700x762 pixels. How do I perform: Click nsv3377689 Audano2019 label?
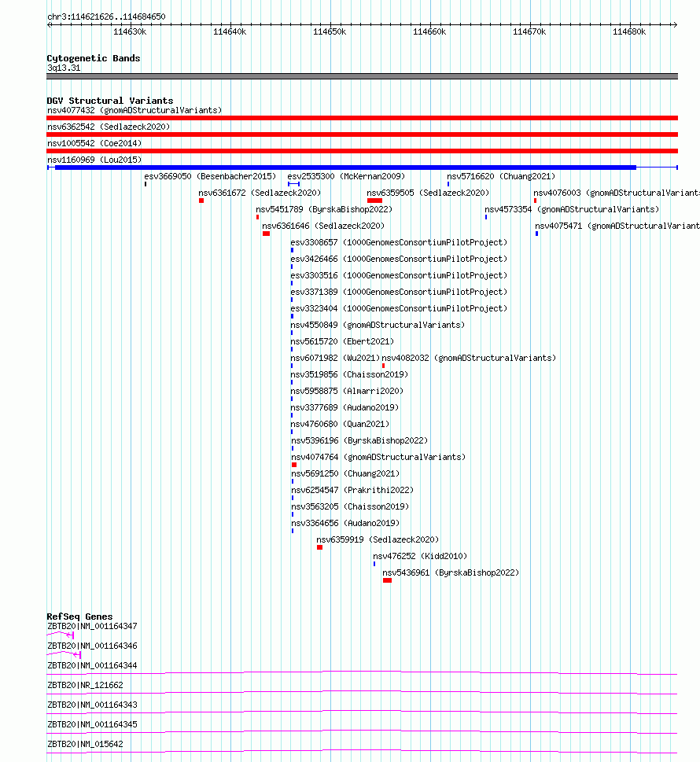[344, 407]
